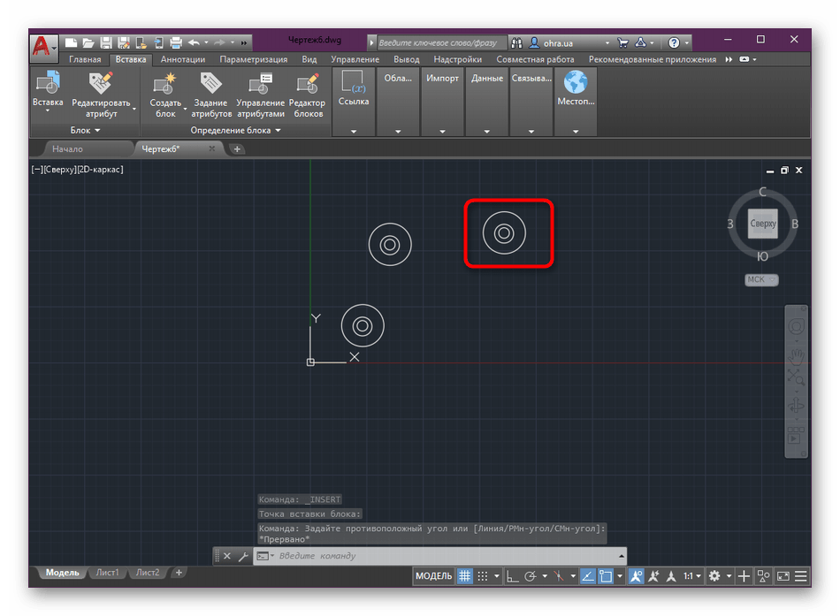
Task: Switch to the Лист1 layout tab
Action: pyautogui.click(x=107, y=573)
